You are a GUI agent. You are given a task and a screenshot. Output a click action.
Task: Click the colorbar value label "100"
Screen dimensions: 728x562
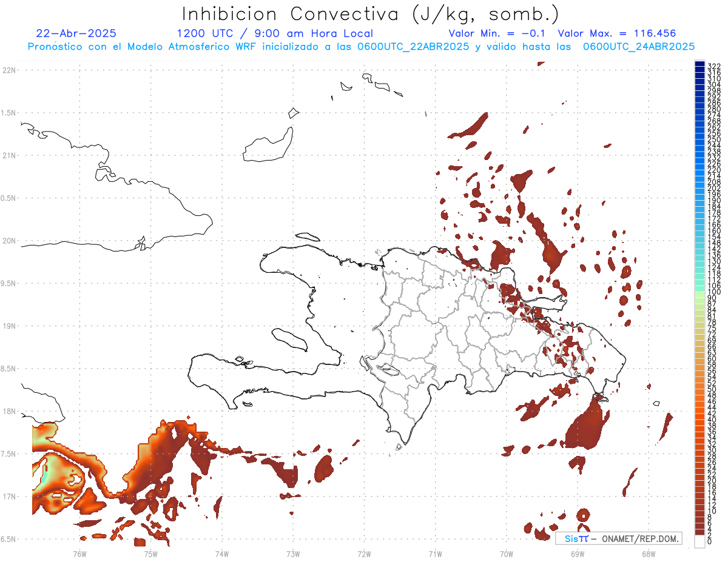(x=714, y=292)
